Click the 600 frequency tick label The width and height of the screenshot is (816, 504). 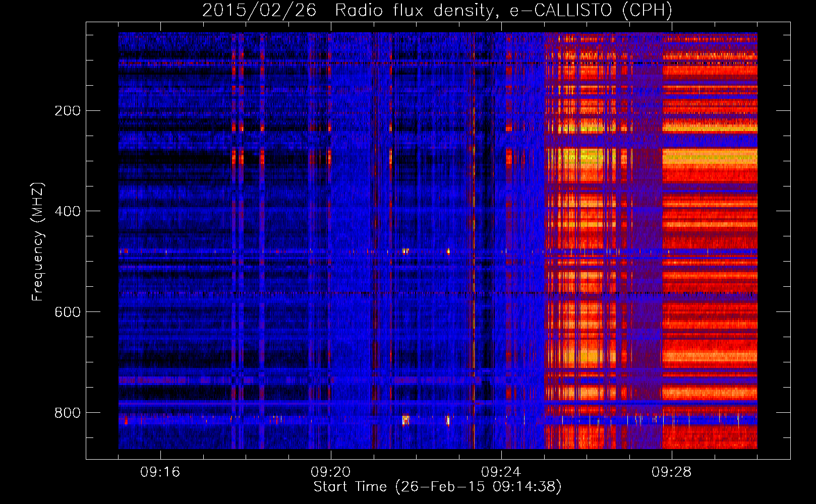(x=68, y=312)
